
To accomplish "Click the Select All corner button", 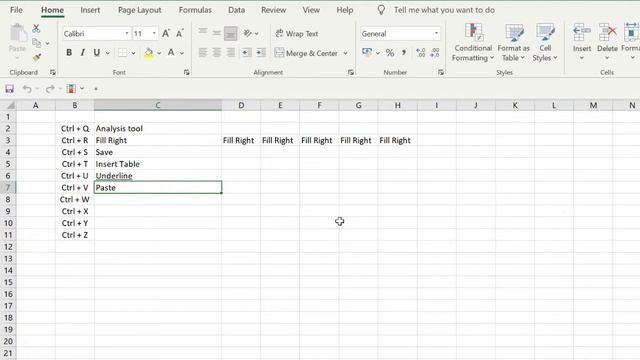I will click(x=8, y=105).
